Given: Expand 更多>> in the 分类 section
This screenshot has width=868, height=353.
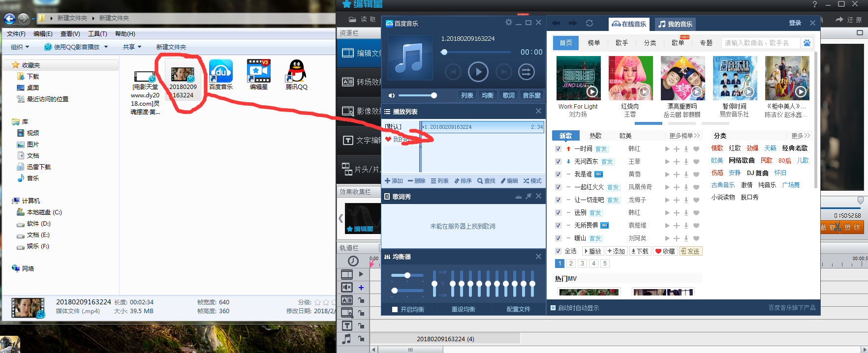Looking at the screenshot, I should click(x=801, y=136).
